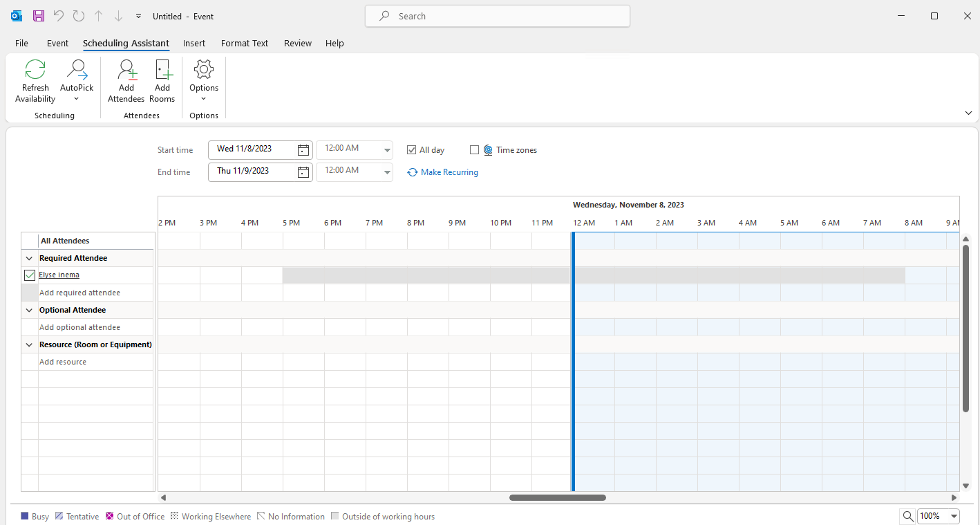Switch to the Event tab
This screenshot has height=525, width=980.
tap(57, 43)
